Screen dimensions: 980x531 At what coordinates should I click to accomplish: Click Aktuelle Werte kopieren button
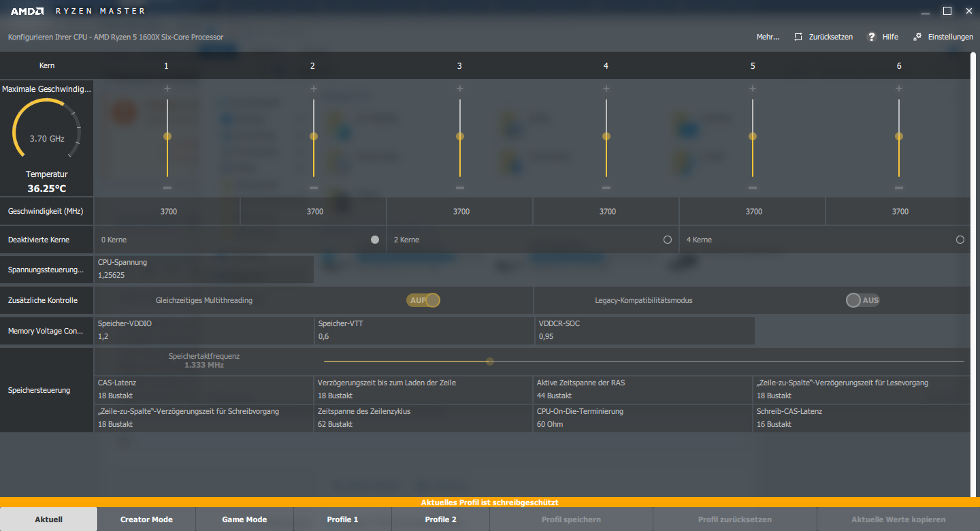[x=898, y=519]
